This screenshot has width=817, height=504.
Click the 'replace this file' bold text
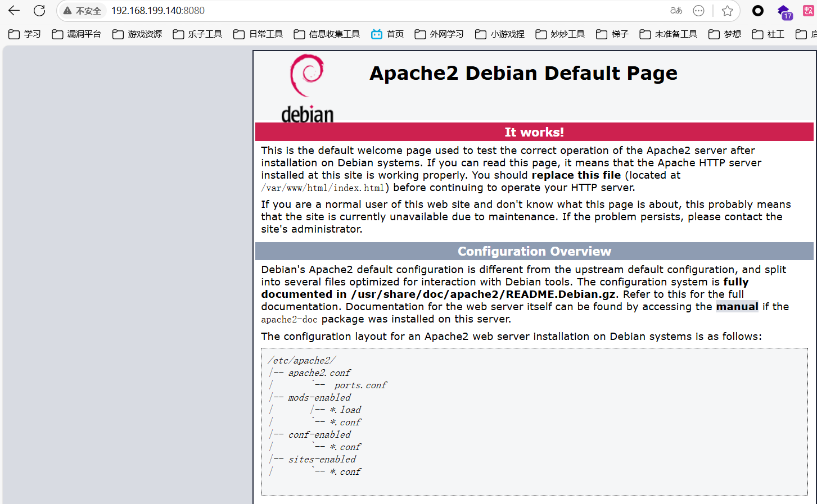(576, 175)
